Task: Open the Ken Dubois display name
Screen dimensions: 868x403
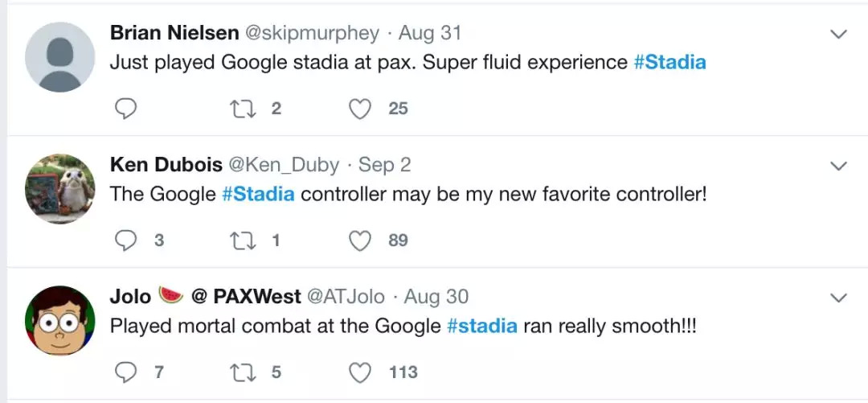Action: pos(166,165)
